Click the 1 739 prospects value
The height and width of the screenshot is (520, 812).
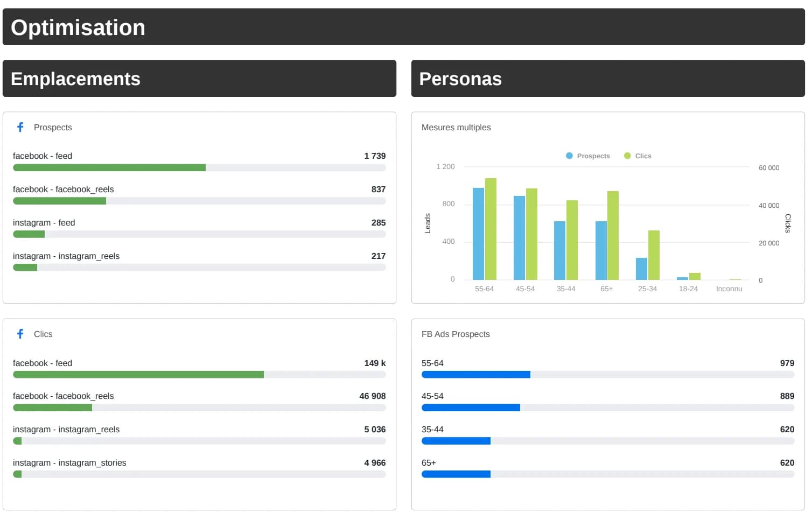375,156
